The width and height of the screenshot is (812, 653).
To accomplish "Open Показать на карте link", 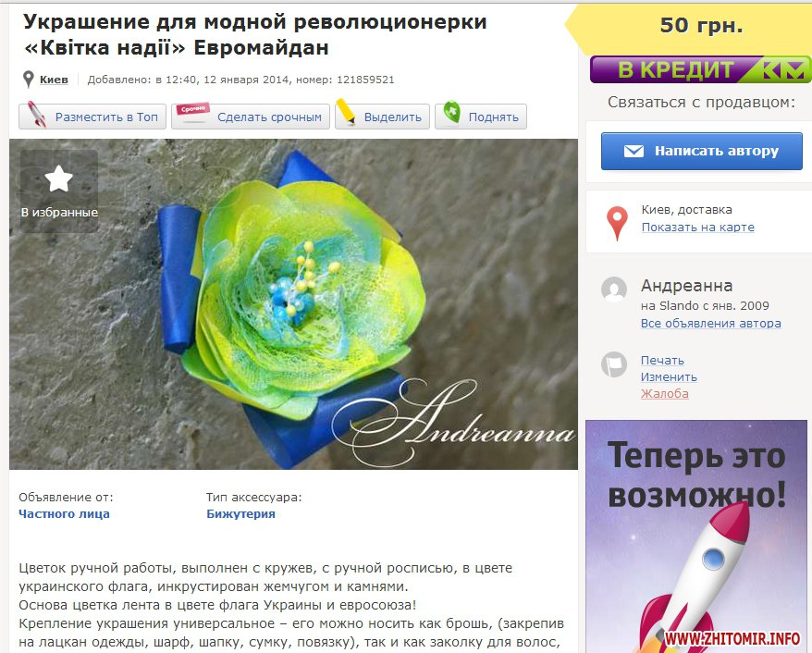I will [697, 228].
